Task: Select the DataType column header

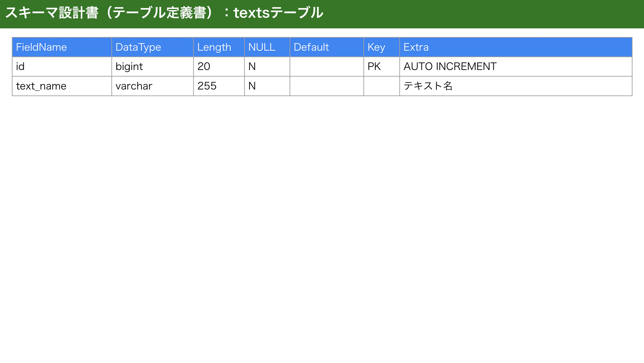Action: click(152, 47)
